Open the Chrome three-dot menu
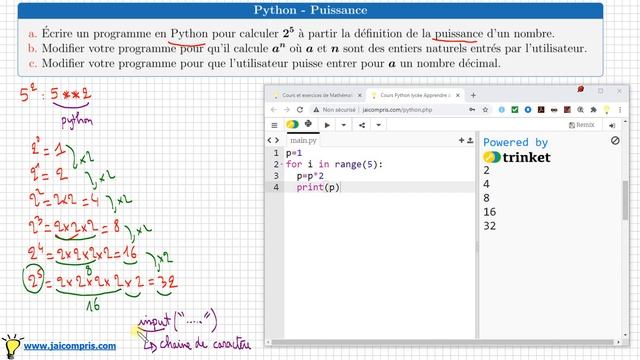 tap(620, 110)
